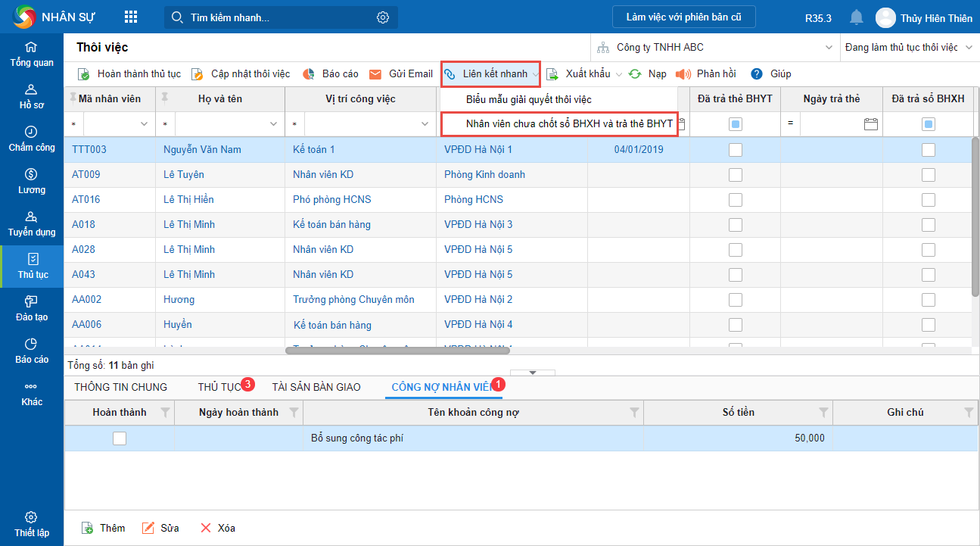Open Tuyển dụng sidebar section
980x546 pixels.
point(31,223)
